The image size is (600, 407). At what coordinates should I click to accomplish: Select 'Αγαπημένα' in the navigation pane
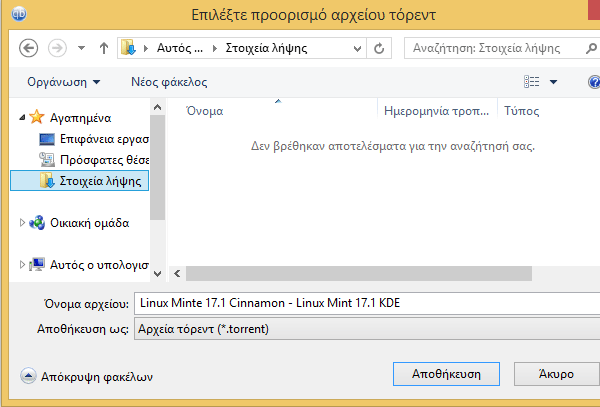80,118
